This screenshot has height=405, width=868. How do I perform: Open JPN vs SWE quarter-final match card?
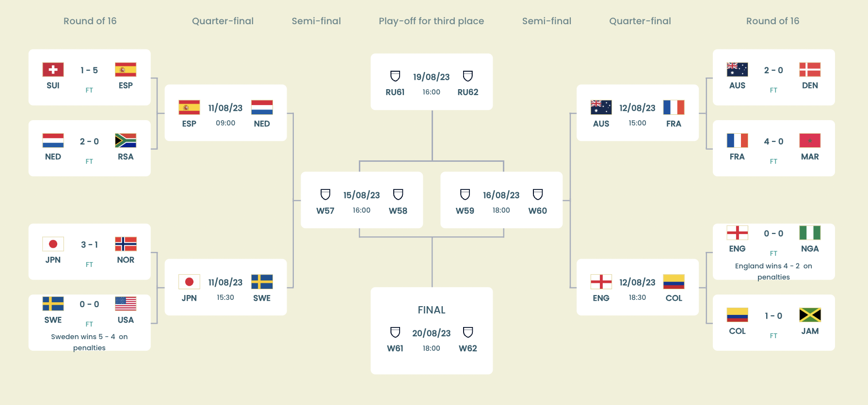tap(225, 287)
